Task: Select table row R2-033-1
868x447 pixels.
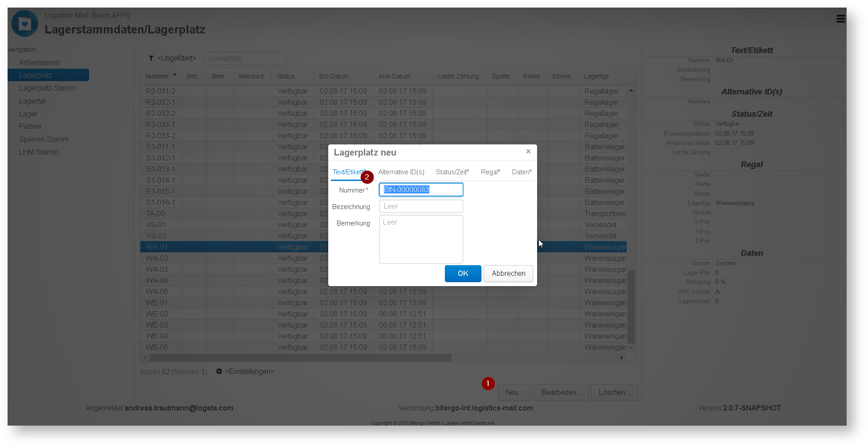Action: pyautogui.click(x=383, y=125)
